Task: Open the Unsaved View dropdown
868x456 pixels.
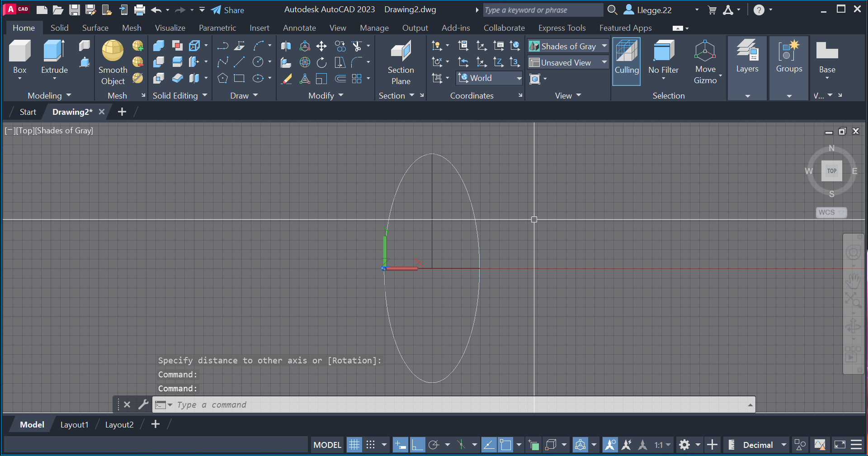Action: (x=568, y=62)
